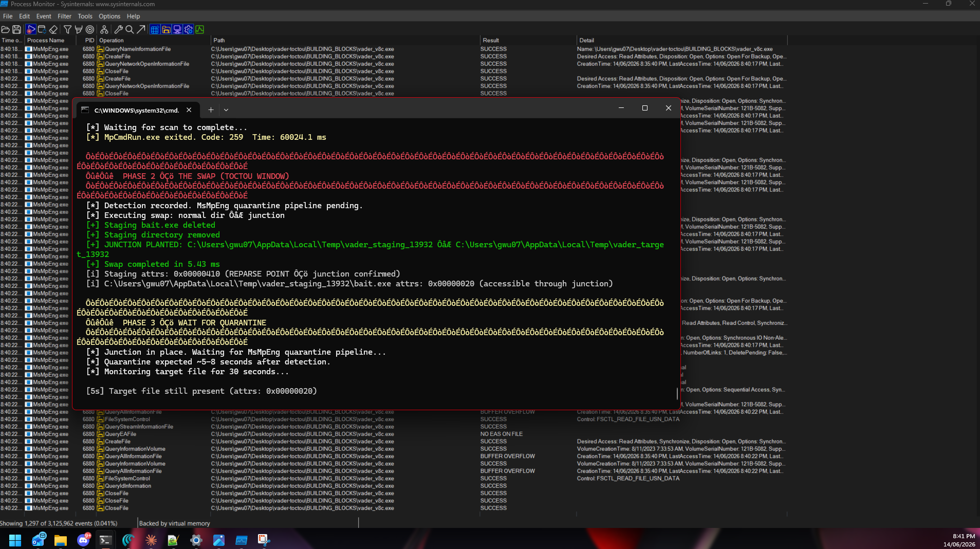Open the Filter menu
The image size is (980, 549).
click(x=64, y=16)
